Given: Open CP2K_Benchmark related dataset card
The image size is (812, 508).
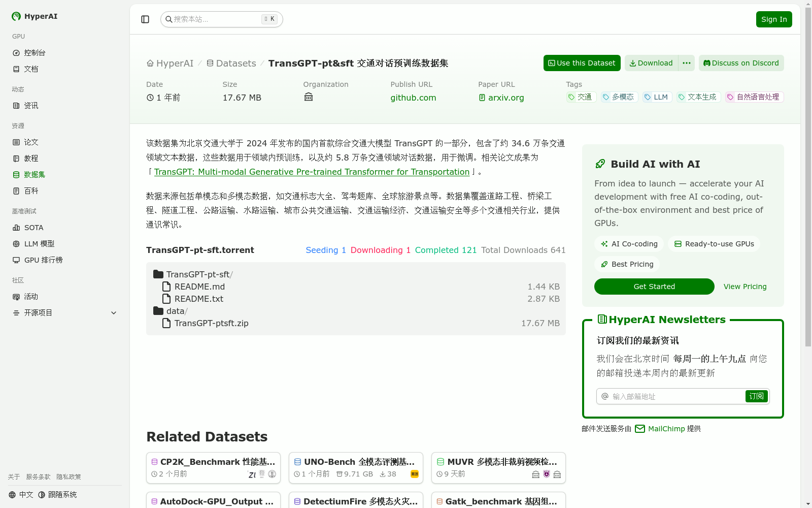Looking at the screenshot, I should pos(213,468).
